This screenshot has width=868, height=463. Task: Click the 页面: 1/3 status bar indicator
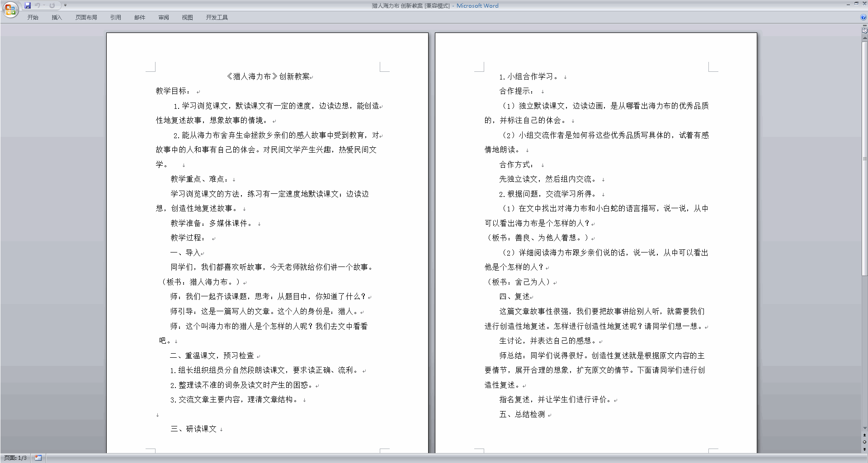[x=15, y=458]
